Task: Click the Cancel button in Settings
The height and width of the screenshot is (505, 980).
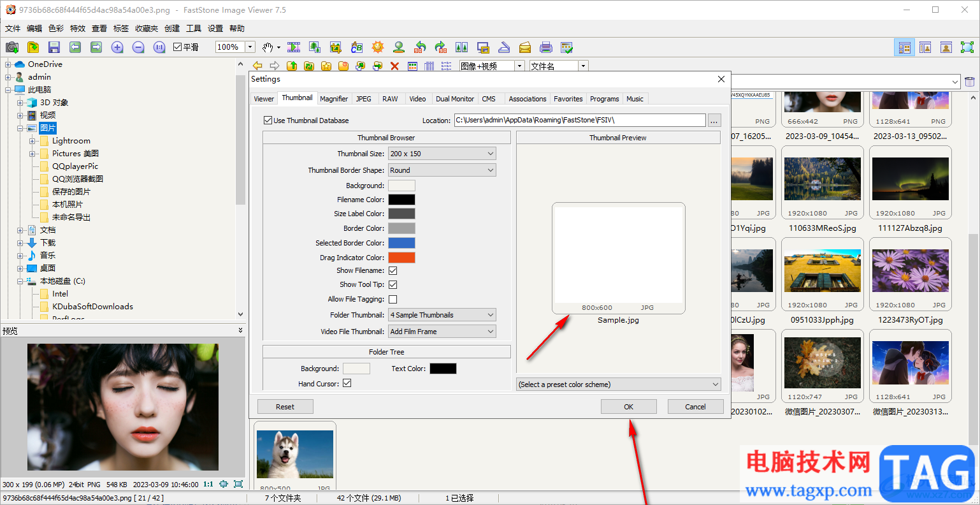Action: pos(696,407)
